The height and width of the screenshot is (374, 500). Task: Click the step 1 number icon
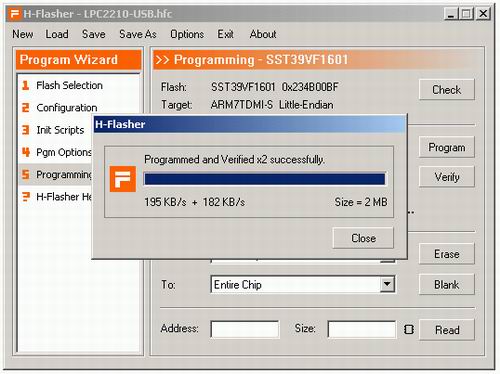[x=25, y=85]
